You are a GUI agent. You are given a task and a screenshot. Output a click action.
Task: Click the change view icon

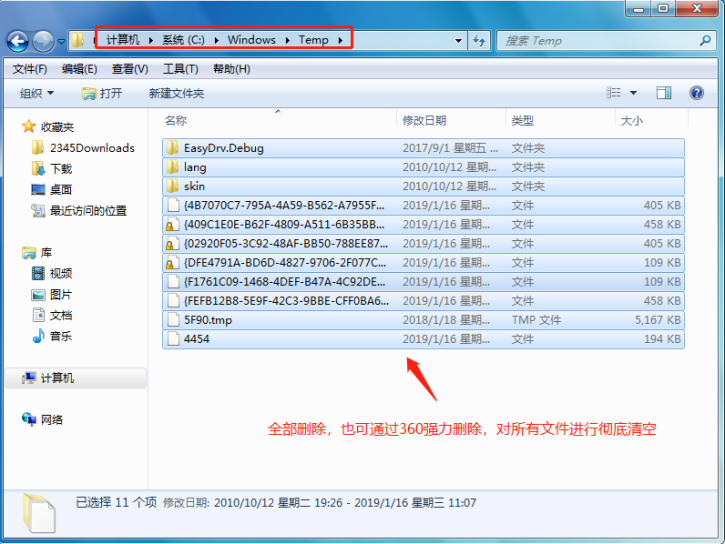tap(614, 93)
